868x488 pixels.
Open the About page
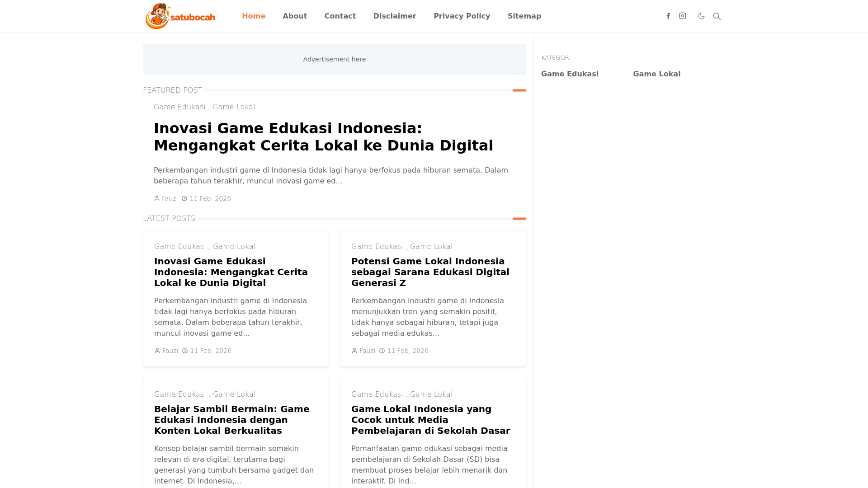coord(295,16)
